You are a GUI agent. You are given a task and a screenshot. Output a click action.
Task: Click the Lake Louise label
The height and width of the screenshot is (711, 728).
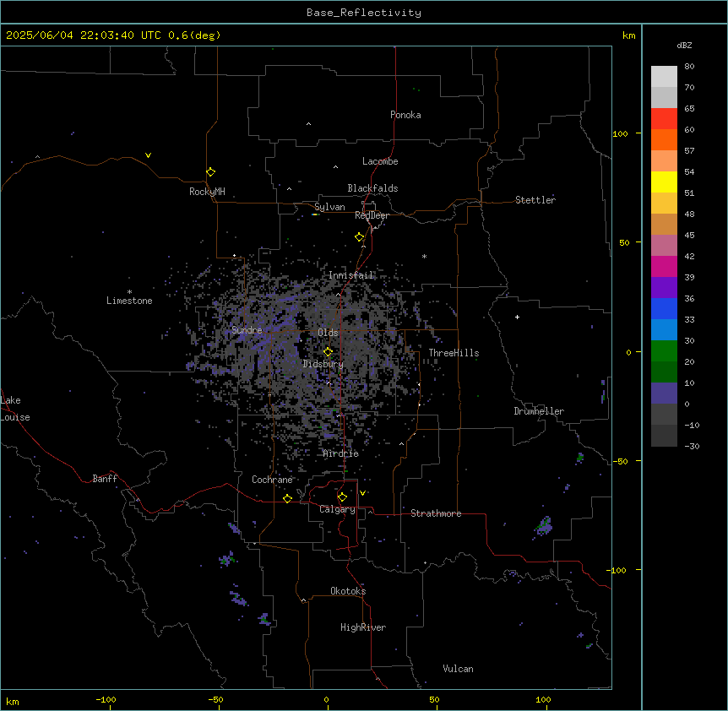point(15,409)
